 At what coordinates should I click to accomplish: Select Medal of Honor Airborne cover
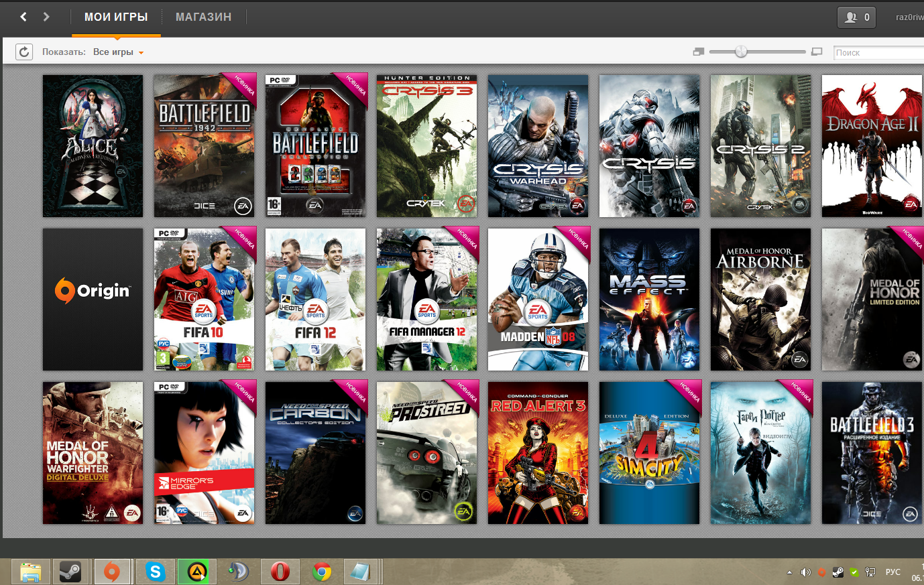click(x=760, y=300)
